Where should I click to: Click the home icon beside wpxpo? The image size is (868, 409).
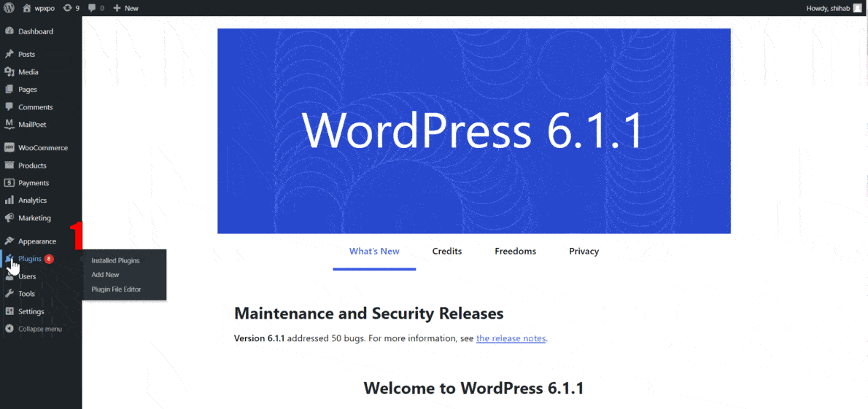click(x=27, y=8)
